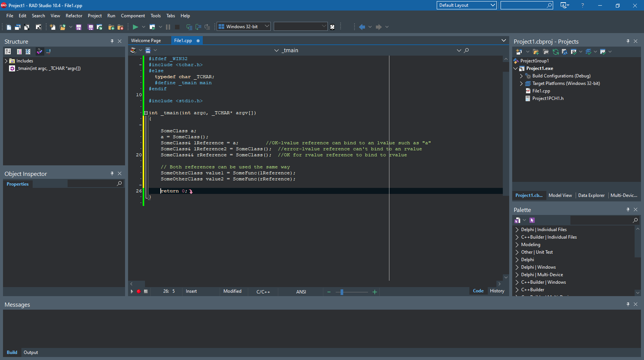Open the Model View in Projects panel

point(560,195)
